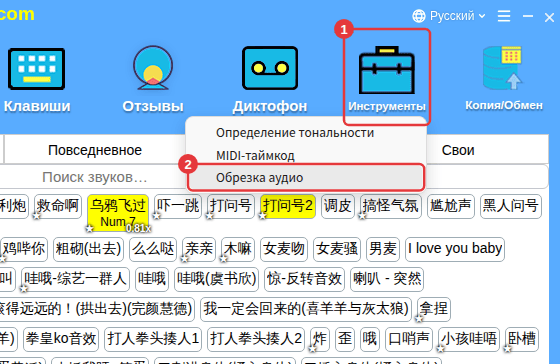Toggle favorite star on 吓一跳
This screenshot has height=364, width=560.
click(x=156, y=216)
